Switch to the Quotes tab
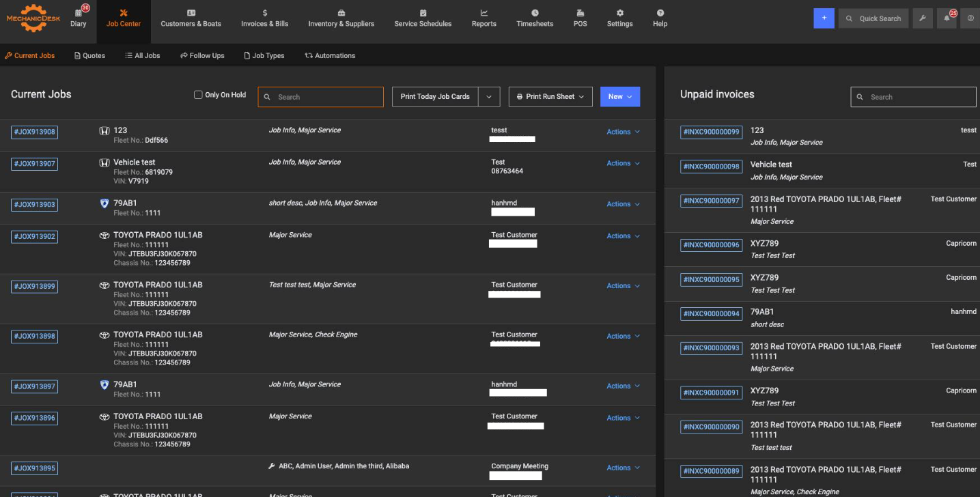 tap(89, 55)
